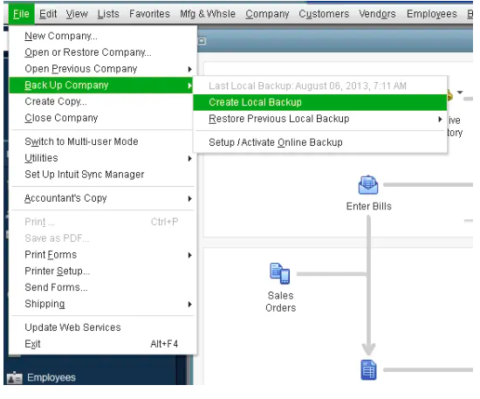
Task: Open the Edit menu
Action: (x=48, y=14)
